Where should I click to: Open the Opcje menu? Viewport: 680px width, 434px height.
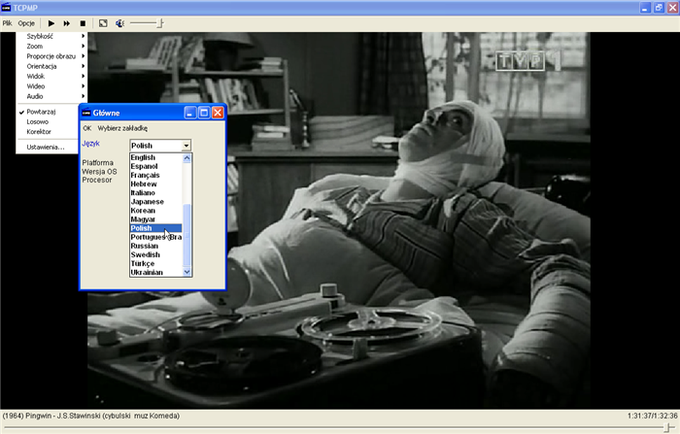(26, 23)
